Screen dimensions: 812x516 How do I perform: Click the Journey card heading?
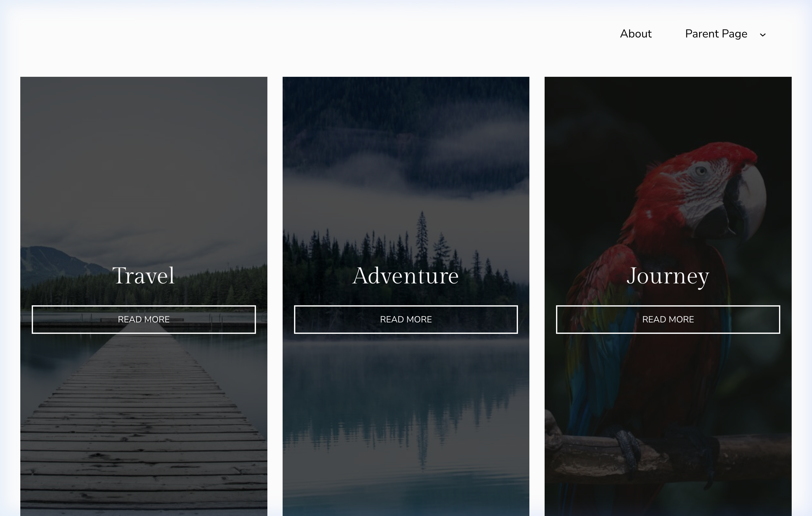click(x=668, y=276)
